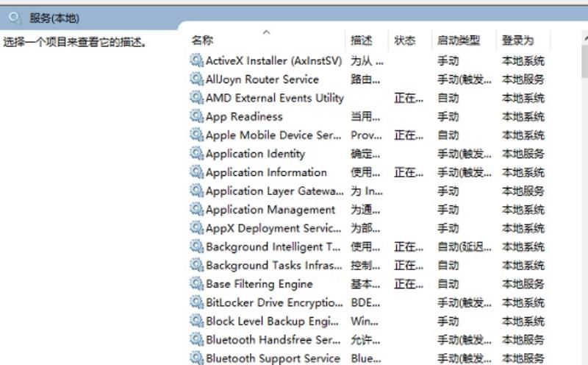Select the Background Tasks Infras... name
Screen dimensions: 588x365
273,266
